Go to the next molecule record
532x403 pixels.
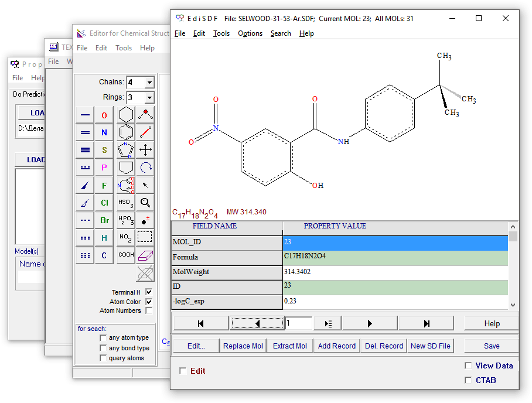[369, 323]
